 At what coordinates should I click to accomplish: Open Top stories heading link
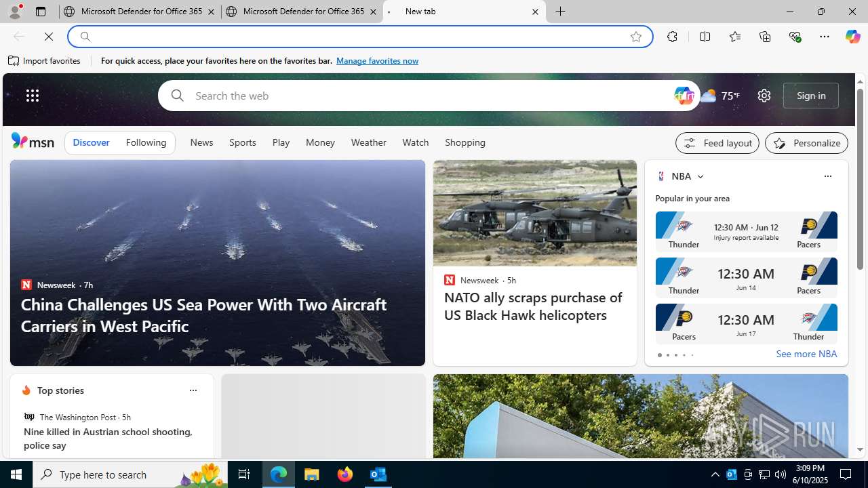click(x=60, y=390)
